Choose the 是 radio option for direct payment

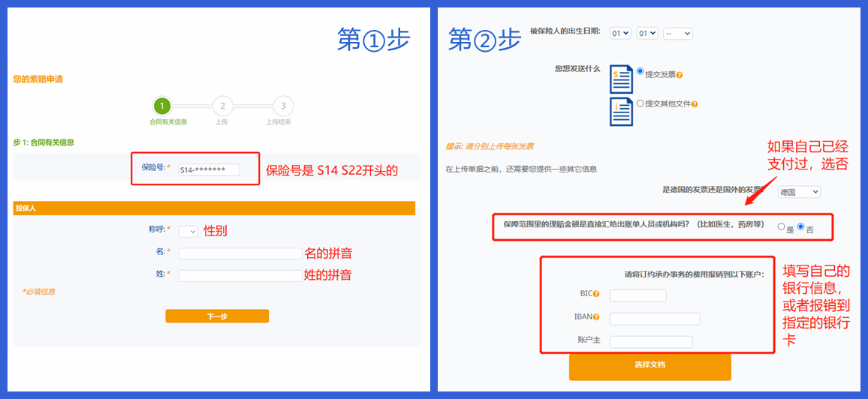point(781,226)
